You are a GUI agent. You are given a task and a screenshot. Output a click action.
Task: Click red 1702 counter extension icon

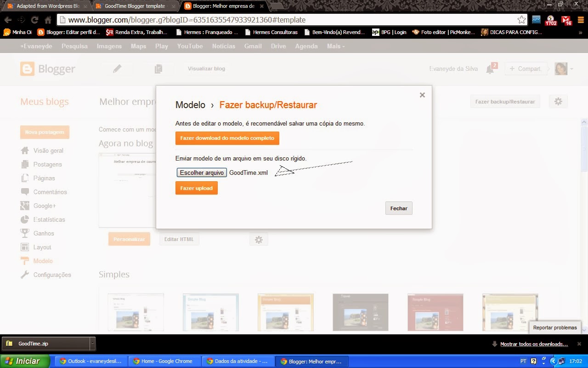pos(551,20)
